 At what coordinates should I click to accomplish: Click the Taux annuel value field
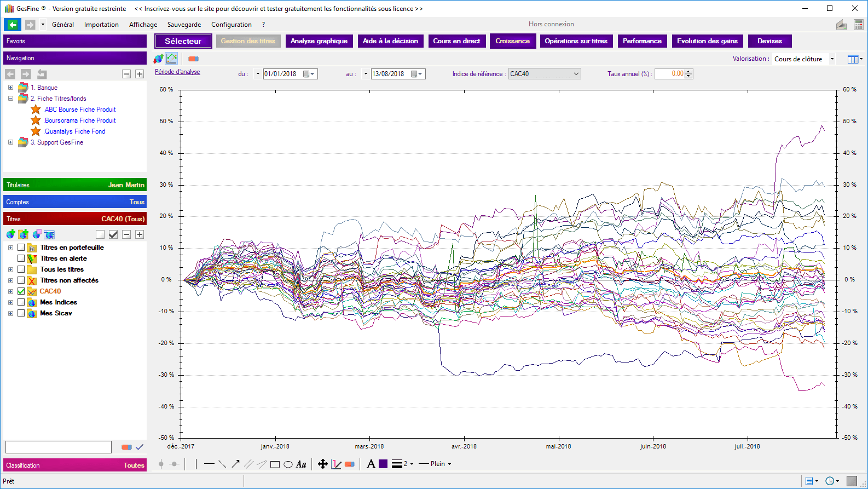670,74
